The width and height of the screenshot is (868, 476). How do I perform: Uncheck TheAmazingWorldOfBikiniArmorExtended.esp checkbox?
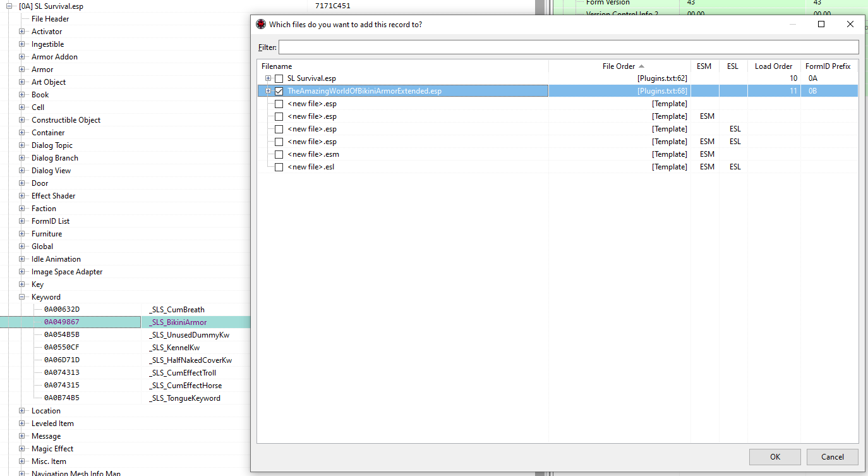[279, 91]
